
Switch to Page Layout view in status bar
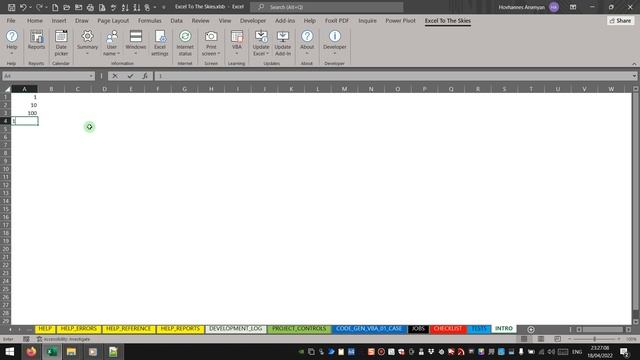541,339
